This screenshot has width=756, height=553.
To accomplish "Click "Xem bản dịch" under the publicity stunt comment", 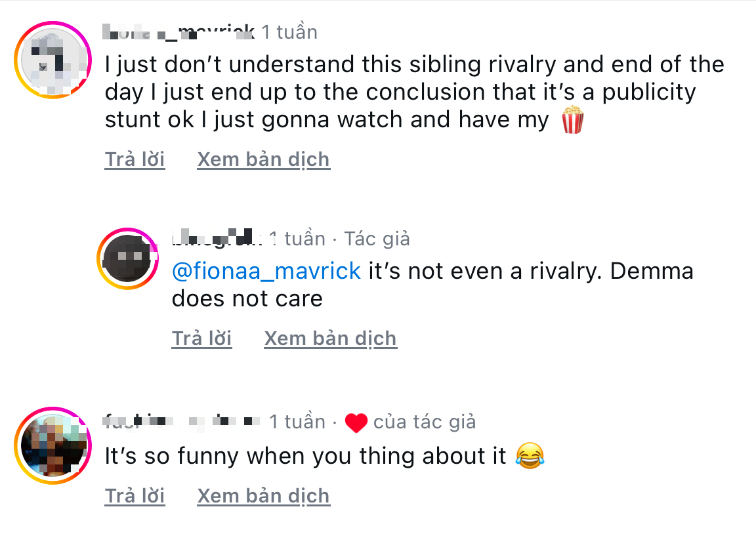I will tap(264, 159).
